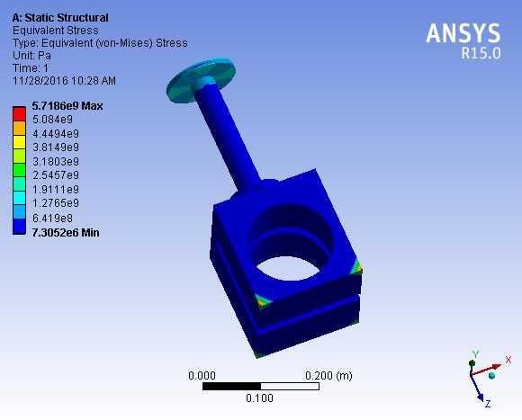Click the ANSYS R15.0 logo
This screenshot has width=522, height=420.
(x=463, y=40)
